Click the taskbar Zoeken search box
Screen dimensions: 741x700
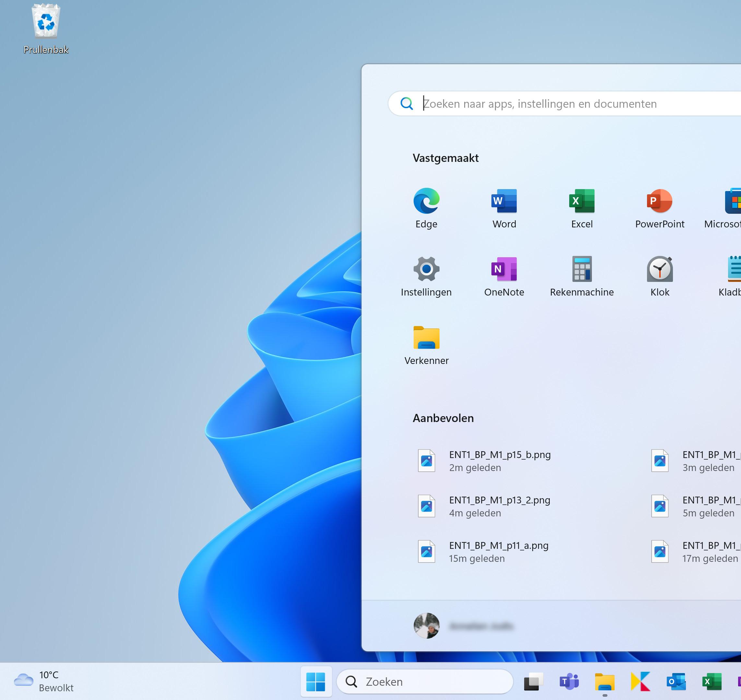coord(425,682)
